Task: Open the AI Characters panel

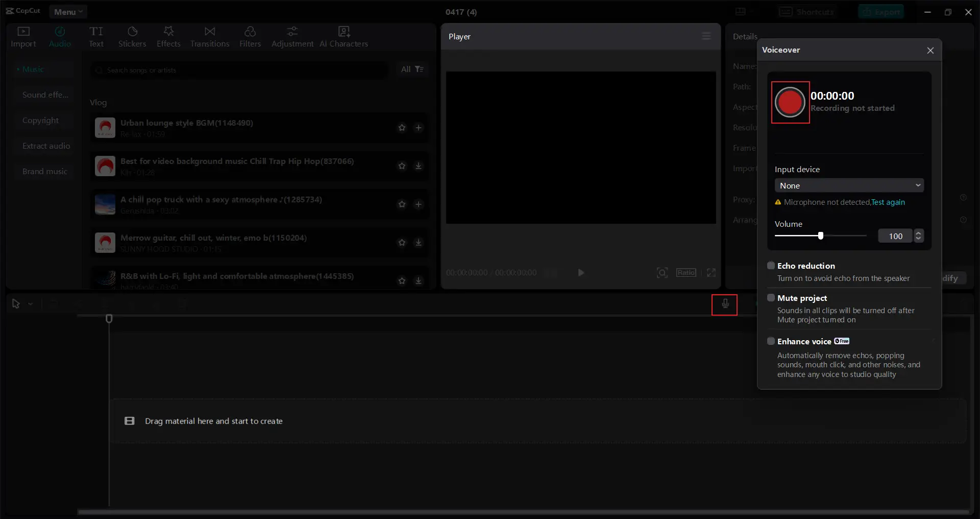Action: coord(344,36)
